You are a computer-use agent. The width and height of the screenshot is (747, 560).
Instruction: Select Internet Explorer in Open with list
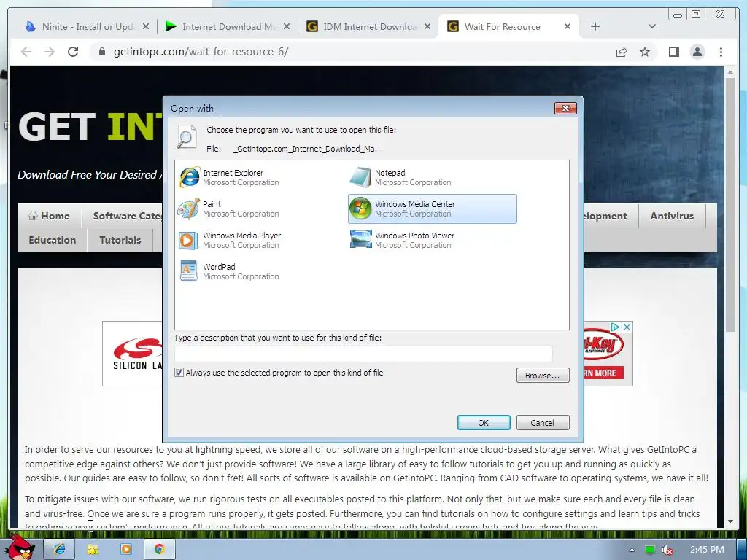tap(260, 178)
